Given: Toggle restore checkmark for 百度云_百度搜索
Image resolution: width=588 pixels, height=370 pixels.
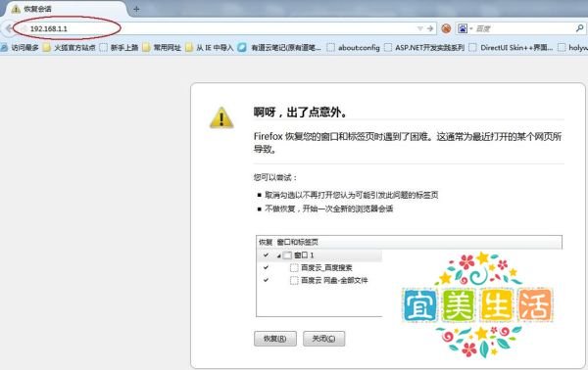Looking at the screenshot, I should click(266, 267).
